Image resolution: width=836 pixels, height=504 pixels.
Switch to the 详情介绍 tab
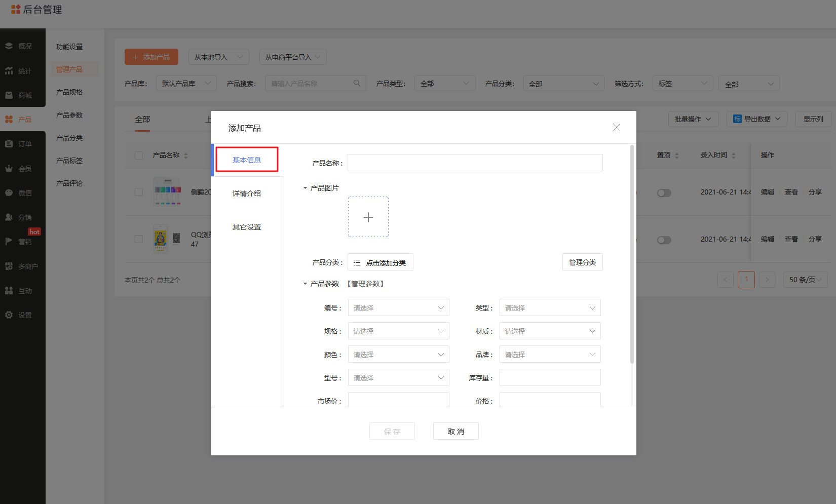247,193
